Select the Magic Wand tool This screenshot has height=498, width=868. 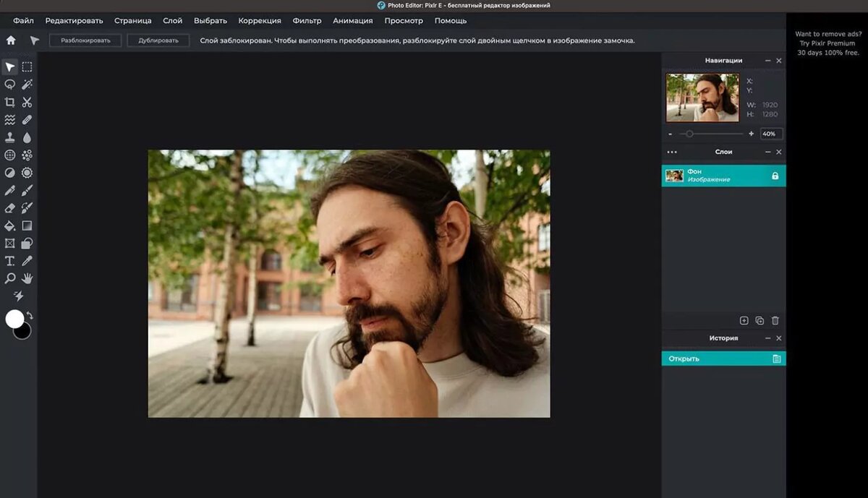click(x=27, y=85)
